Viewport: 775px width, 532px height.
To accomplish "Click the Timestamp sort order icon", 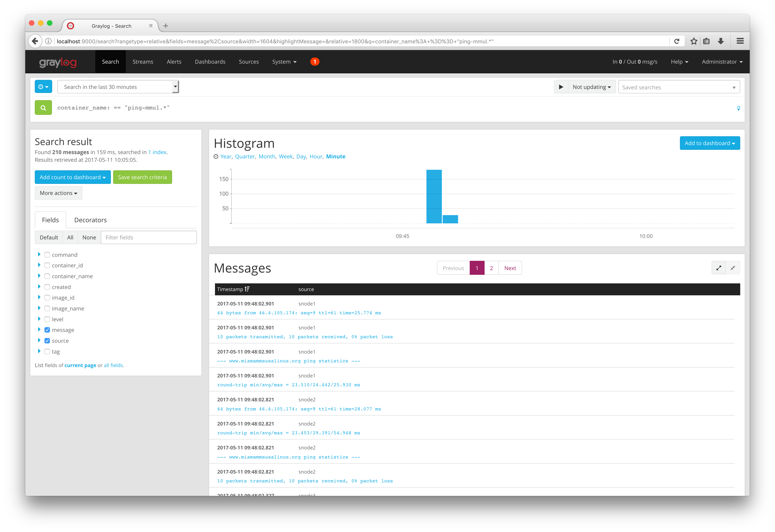I will (x=247, y=289).
